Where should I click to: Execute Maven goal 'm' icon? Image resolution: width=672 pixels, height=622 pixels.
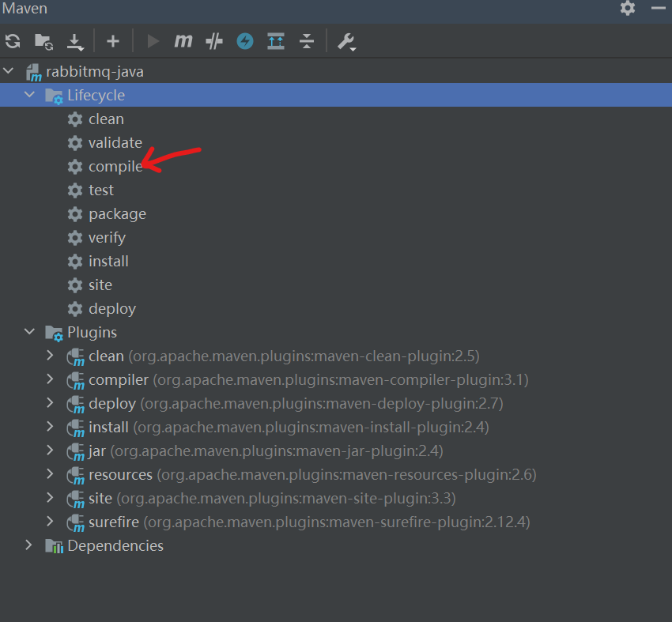click(x=183, y=41)
